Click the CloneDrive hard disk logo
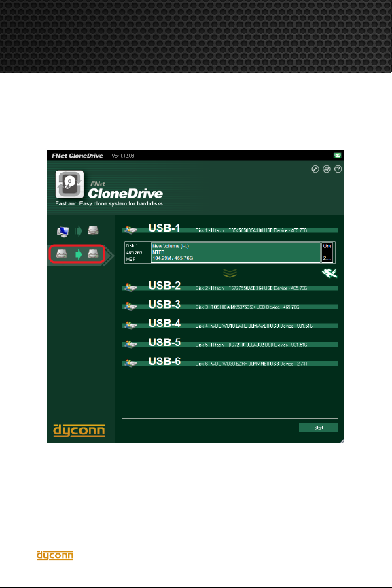392x588 pixels. click(x=69, y=184)
